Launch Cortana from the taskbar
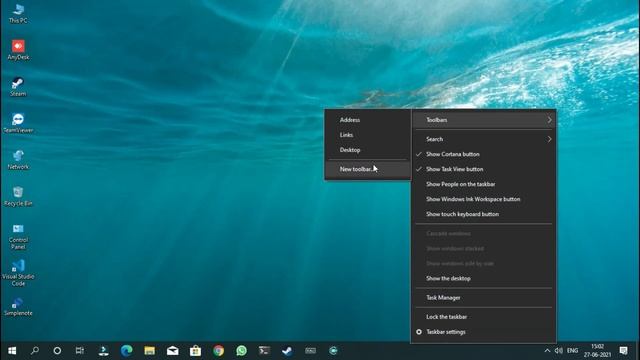This screenshot has height=360, width=640. point(57,351)
